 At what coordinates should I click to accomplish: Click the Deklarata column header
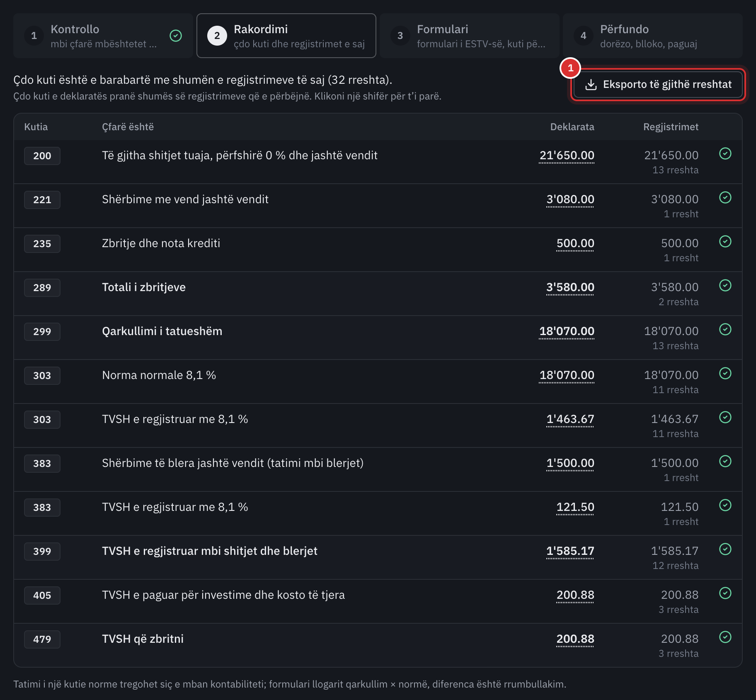[x=572, y=127]
